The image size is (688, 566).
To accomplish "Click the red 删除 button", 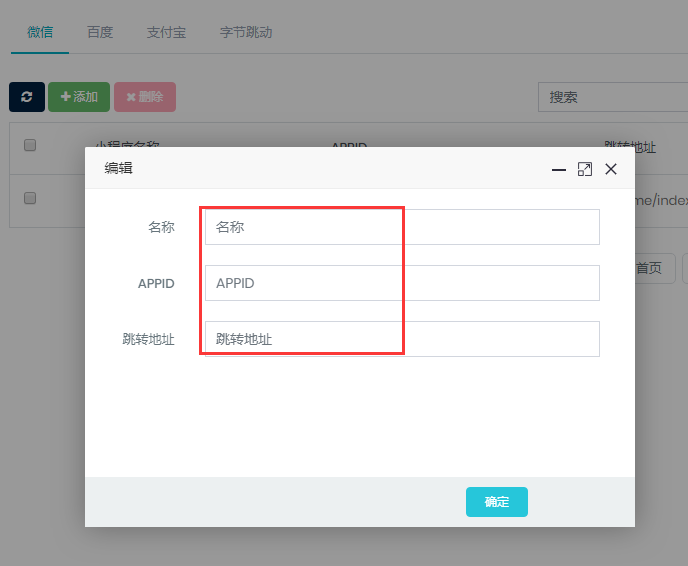I will tap(145, 97).
